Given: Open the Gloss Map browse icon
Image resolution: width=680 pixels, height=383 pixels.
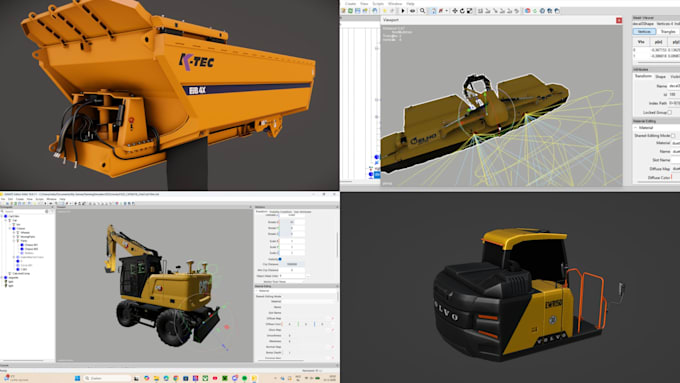Looking at the screenshot, I should pos(333,330).
